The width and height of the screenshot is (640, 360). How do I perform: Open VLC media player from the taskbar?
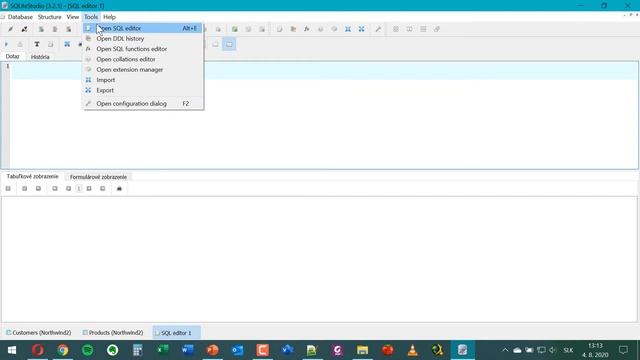[413, 350]
